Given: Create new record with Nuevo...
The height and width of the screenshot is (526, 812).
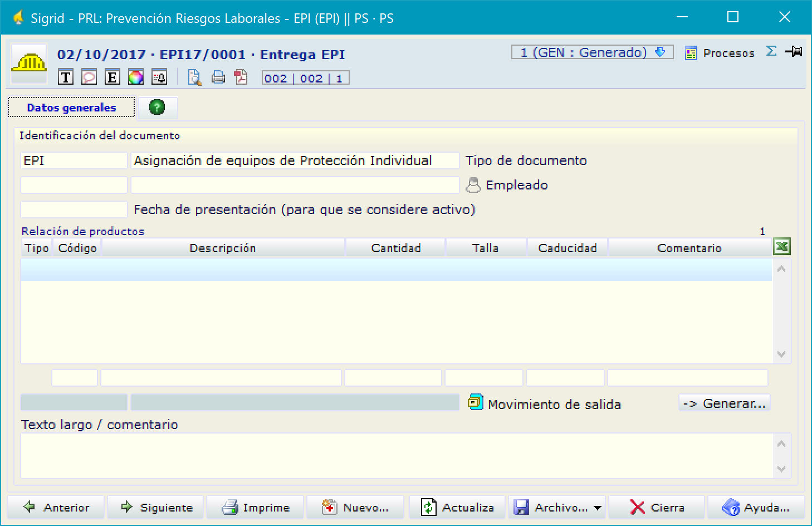Looking at the screenshot, I should click(355, 508).
